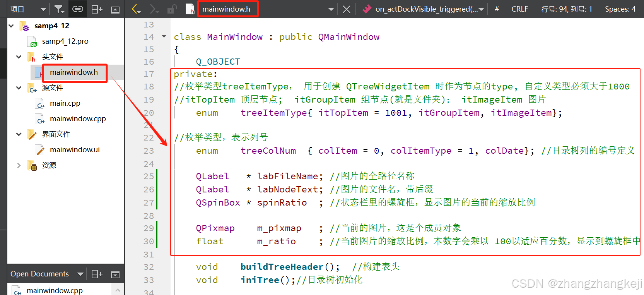Image resolution: width=644 pixels, height=295 pixels.
Task: Open samp4_12.pro project file
Action: point(65,41)
